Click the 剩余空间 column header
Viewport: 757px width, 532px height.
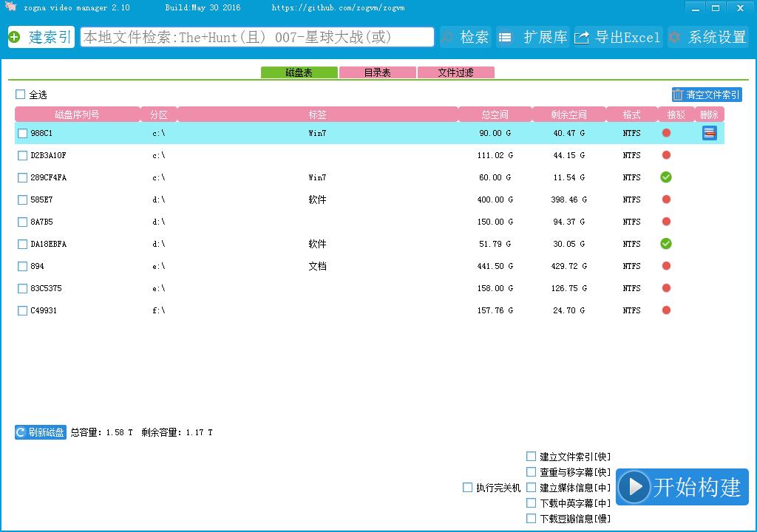(x=568, y=115)
